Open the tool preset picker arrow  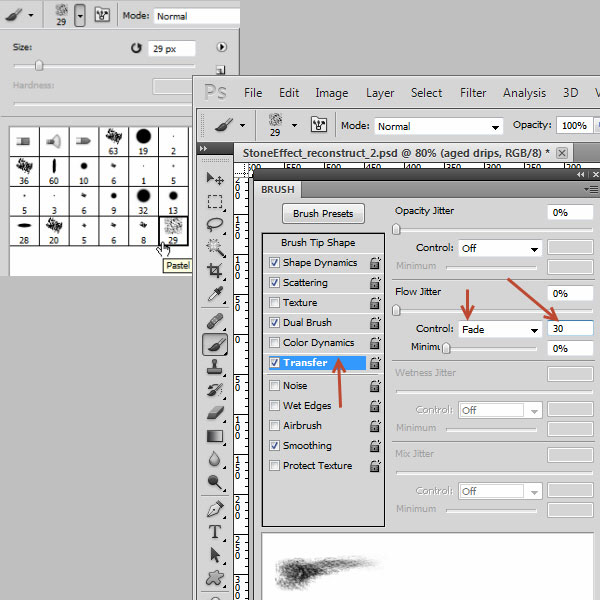click(x=243, y=125)
